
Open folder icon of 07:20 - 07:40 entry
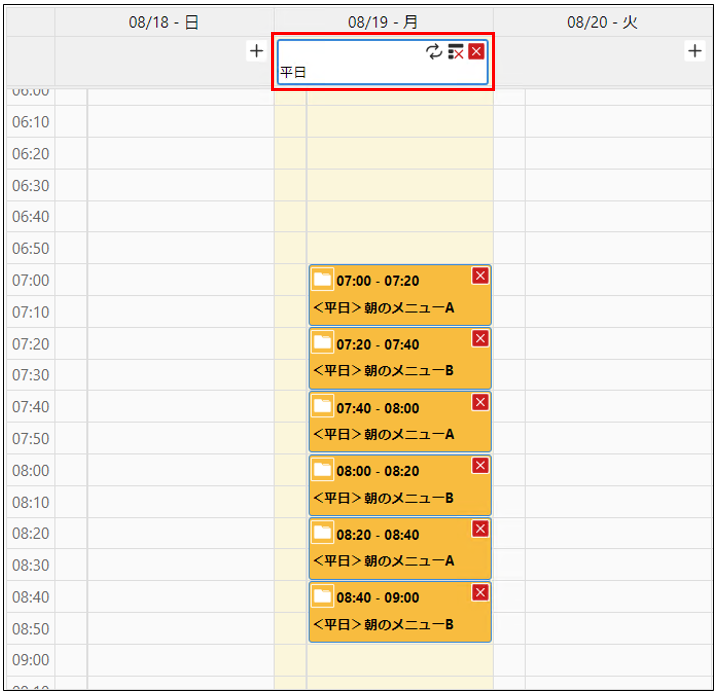tap(322, 342)
